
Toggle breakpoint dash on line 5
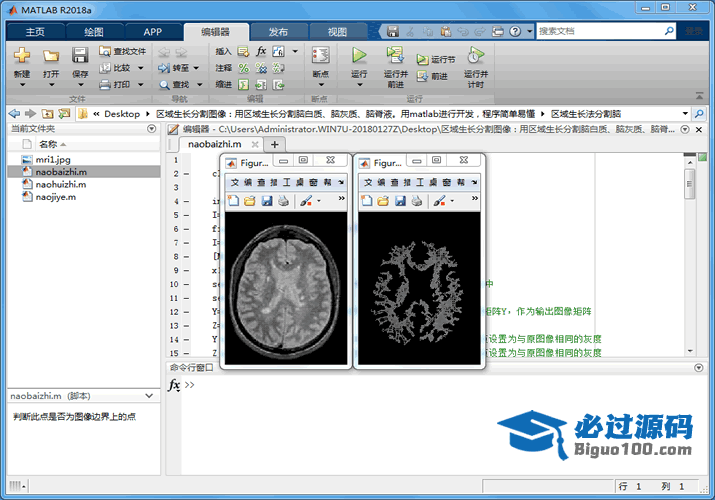coord(186,215)
